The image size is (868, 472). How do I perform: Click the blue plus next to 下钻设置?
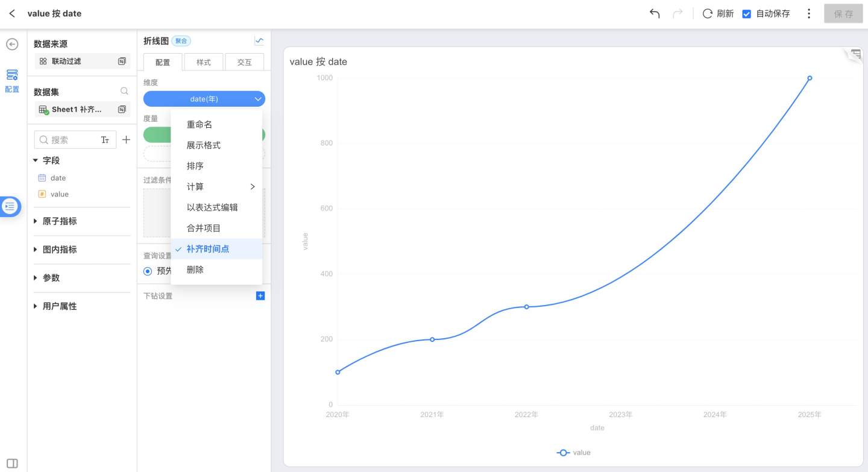[x=260, y=296]
